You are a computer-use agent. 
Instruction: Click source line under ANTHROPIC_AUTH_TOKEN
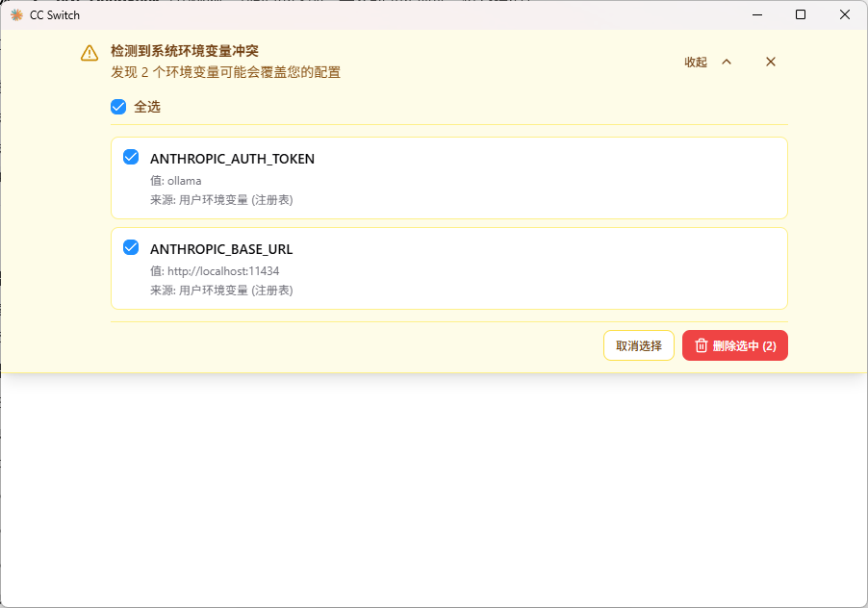pos(221,200)
